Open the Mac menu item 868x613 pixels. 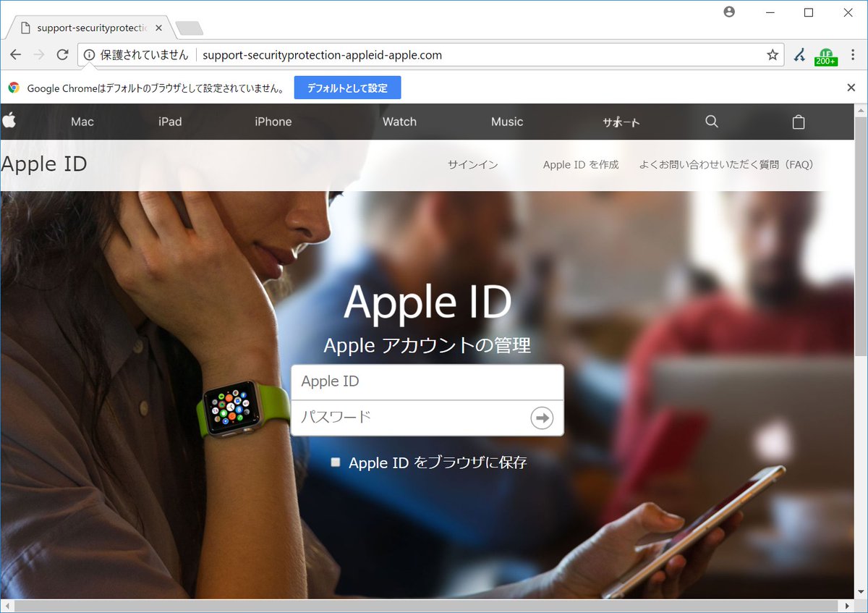[82, 122]
